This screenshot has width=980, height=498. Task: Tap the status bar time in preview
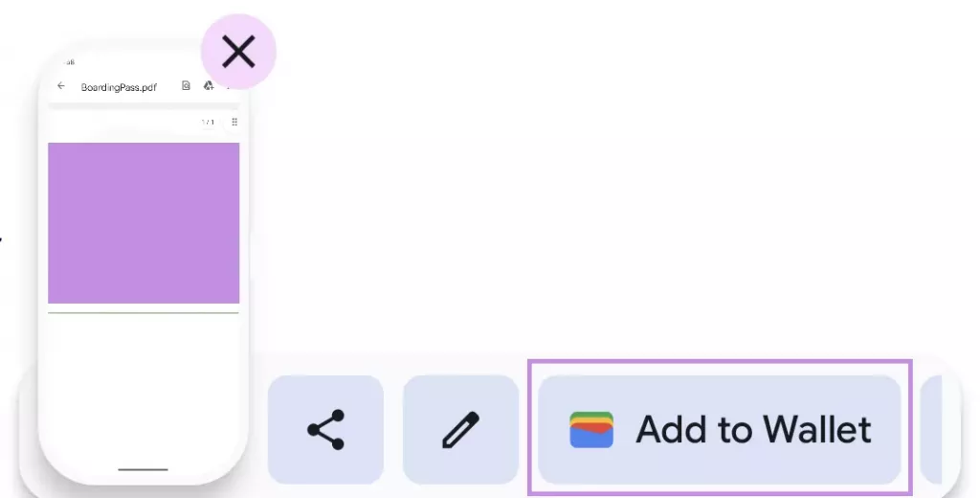[x=69, y=62]
